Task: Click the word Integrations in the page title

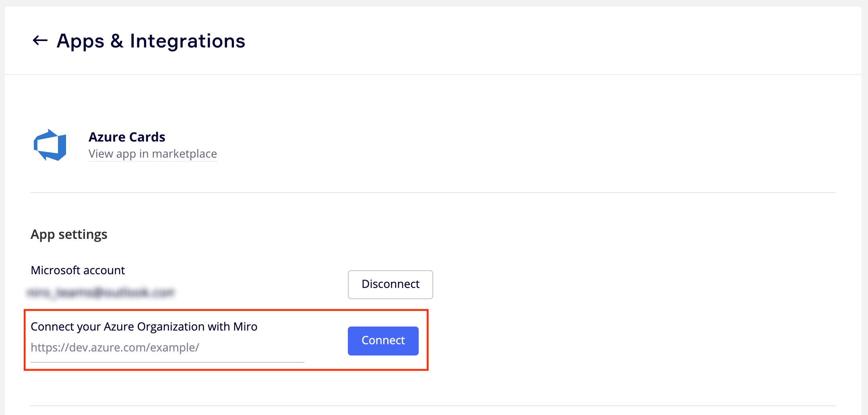Action: coord(187,41)
